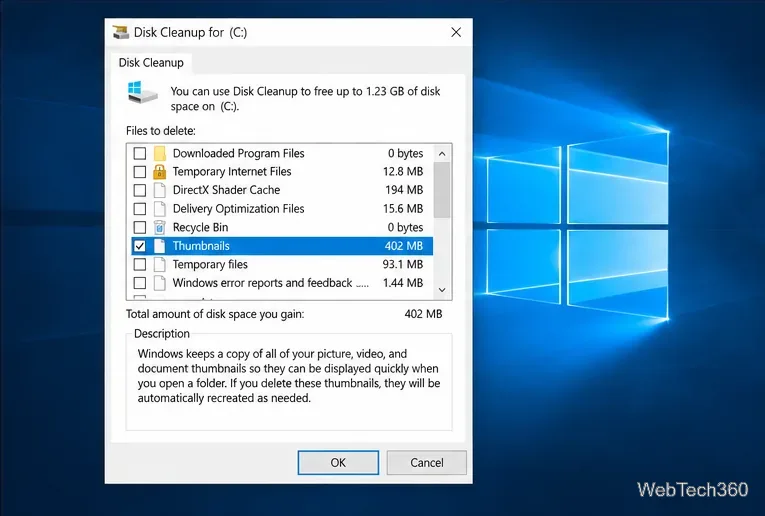Click the file list scrollbar thumb
Screen dimensions: 765x516
[x=442, y=190]
